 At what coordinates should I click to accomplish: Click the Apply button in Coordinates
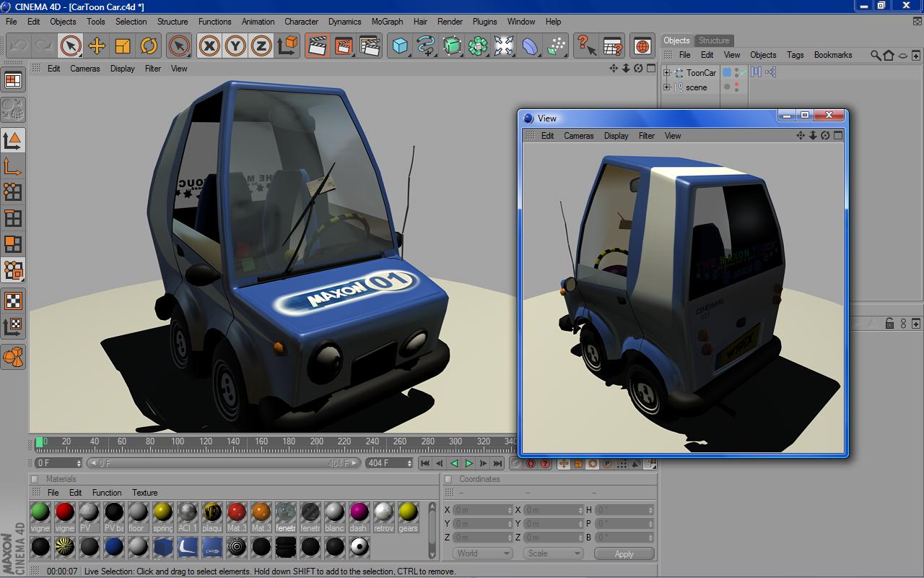point(624,553)
